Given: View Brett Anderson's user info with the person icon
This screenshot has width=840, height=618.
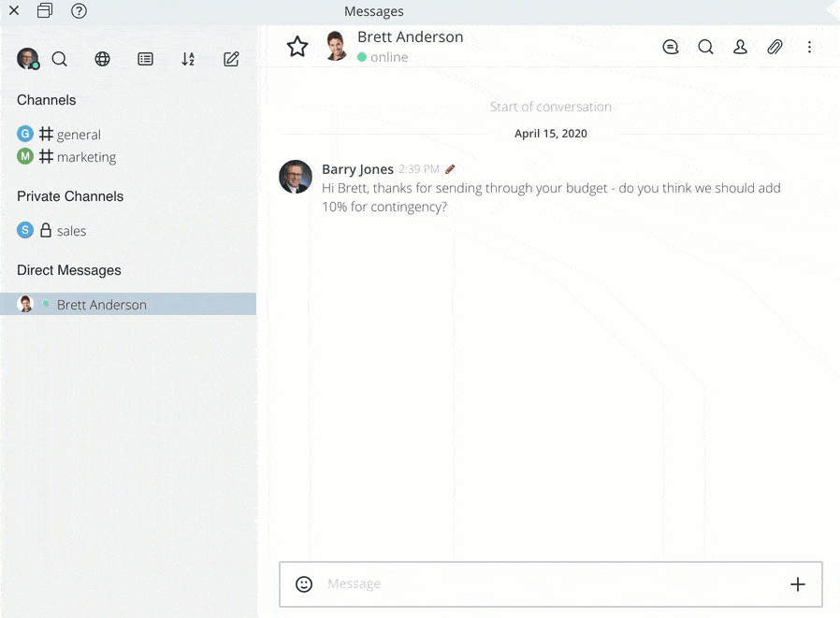Looking at the screenshot, I should click(x=740, y=46).
